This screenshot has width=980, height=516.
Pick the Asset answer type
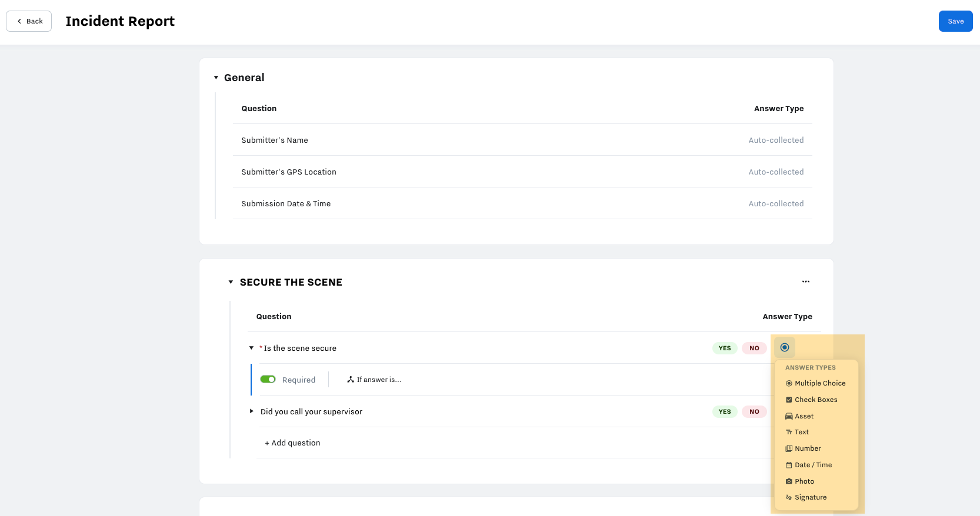pyautogui.click(x=804, y=416)
